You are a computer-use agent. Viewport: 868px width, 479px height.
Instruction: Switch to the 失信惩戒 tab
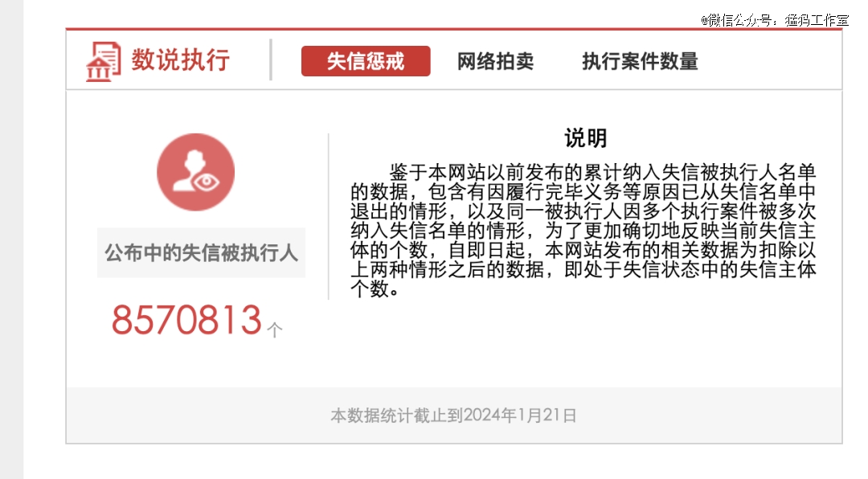pyautogui.click(x=366, y=61)
